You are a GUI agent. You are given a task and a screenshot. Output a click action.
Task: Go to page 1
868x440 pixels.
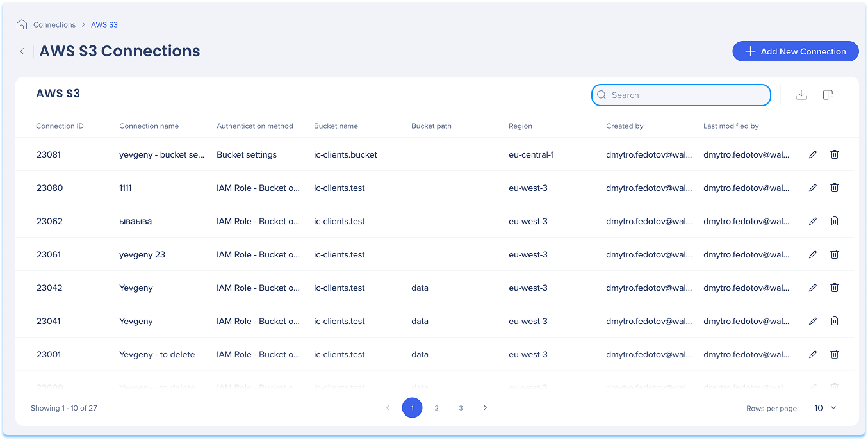click(412, 408)
